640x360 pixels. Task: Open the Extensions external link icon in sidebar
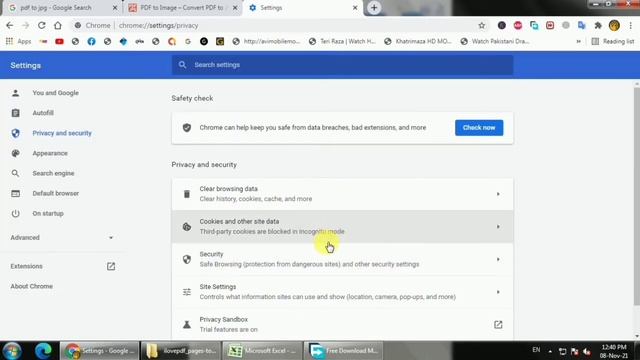(x=111, y=266)
